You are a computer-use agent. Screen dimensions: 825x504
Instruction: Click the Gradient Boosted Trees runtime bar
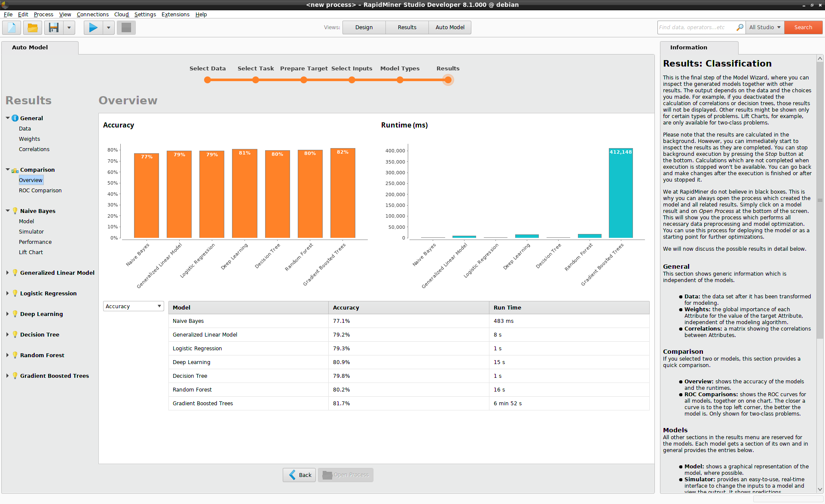[620, 193]
